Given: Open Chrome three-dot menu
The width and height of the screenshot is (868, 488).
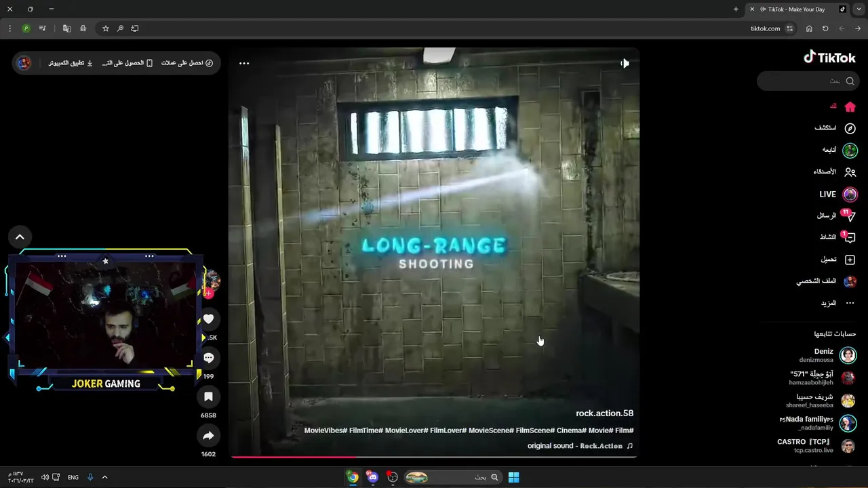Looking at the screenshot, I should click(x=9, y=28).
